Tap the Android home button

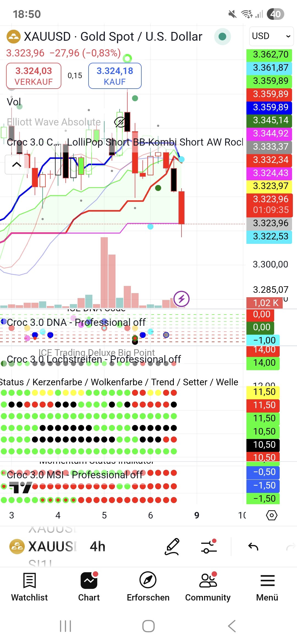click(x=148, y=626)
